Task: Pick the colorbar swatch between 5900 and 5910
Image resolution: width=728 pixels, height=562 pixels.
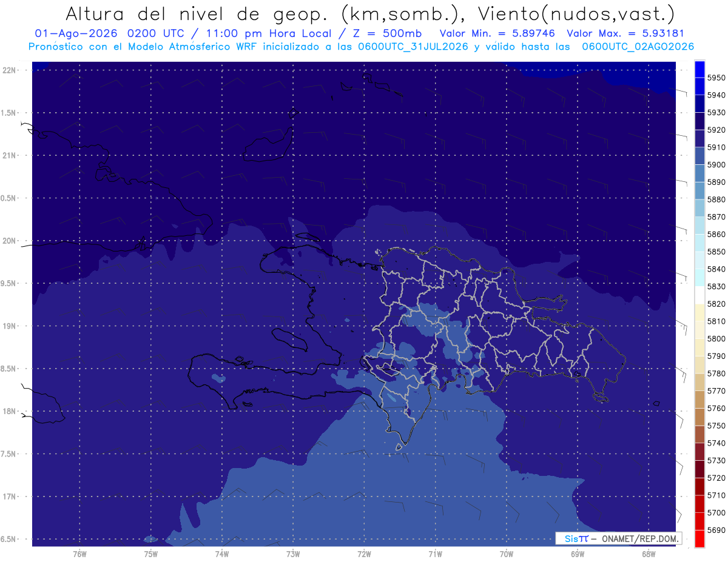Action: pos(699,156)
